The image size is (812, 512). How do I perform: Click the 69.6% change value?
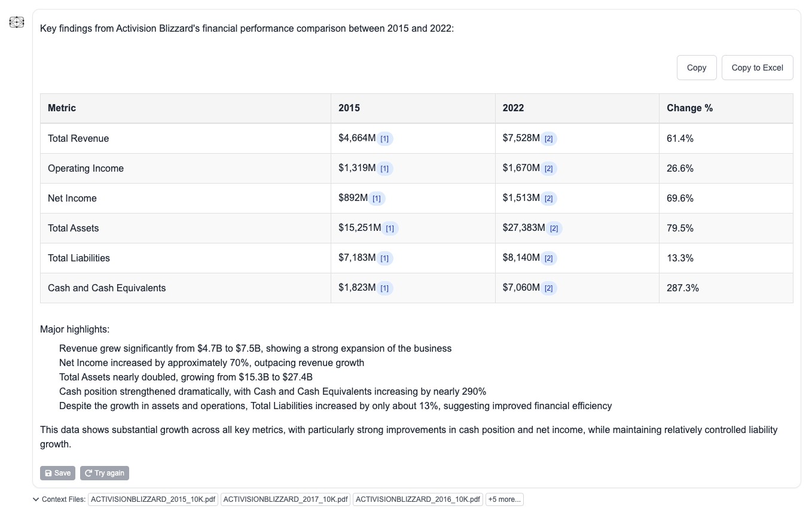[x=680, y=198]
